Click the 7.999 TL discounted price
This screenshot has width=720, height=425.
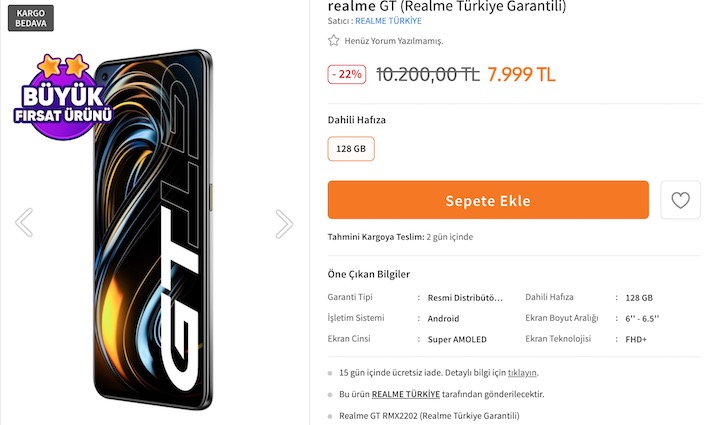(x=521, y=74)
